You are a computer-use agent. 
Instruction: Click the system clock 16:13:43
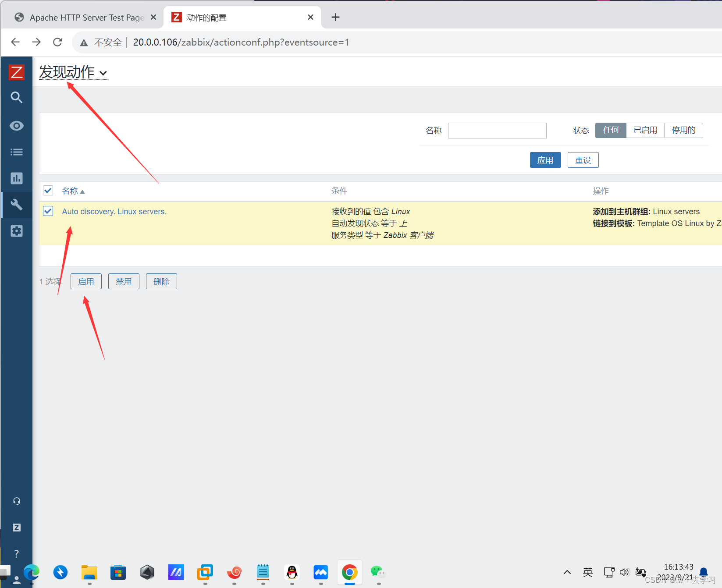click(x=679, y=567)
